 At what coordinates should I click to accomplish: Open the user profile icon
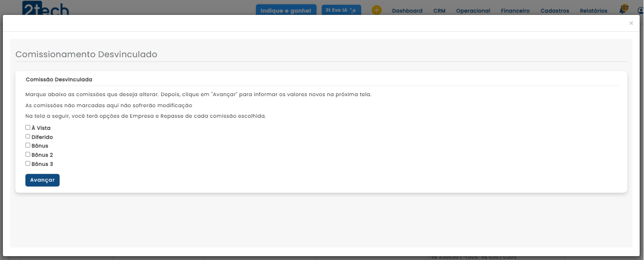640,11
